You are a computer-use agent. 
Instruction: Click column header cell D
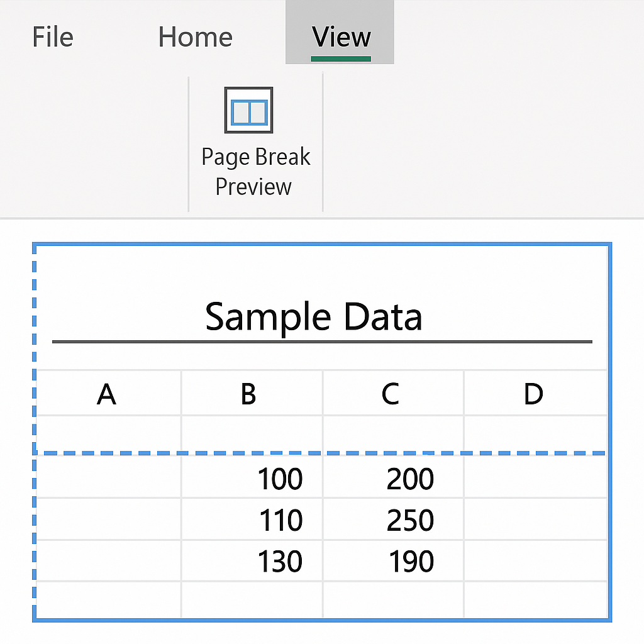point(536,393)
